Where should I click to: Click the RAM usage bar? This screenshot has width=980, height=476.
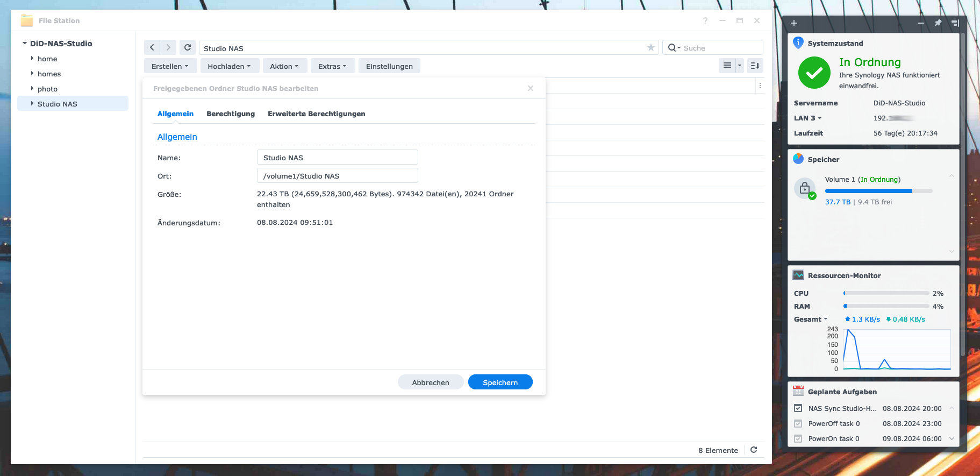[x=886, y=306]
